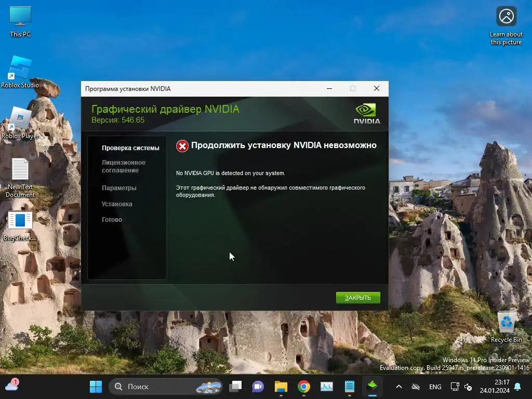The image size is (532, 399).
Task: Open File Explorer from taskbar
Action: pos(281,387)
